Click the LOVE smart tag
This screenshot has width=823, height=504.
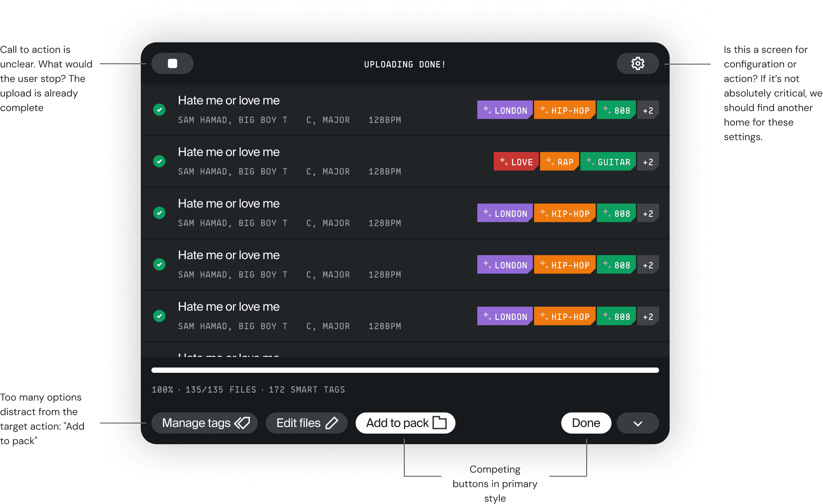[x=516, y=162]
